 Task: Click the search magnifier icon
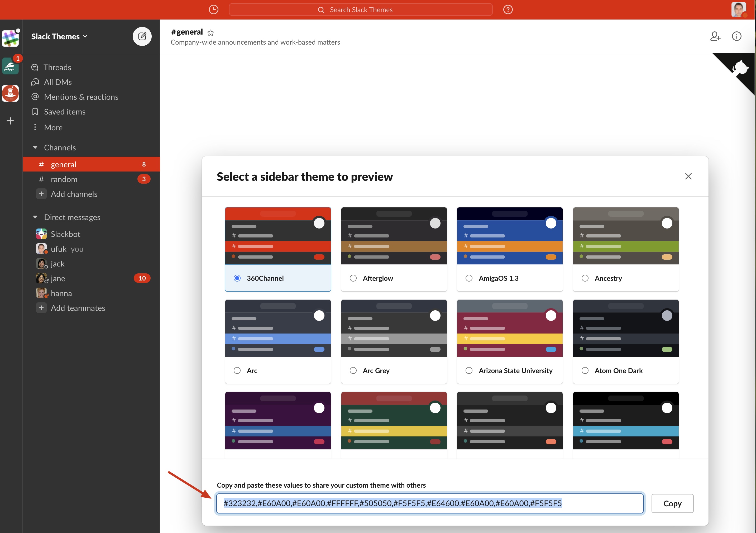pyautogui.click(x=321, y=10)
